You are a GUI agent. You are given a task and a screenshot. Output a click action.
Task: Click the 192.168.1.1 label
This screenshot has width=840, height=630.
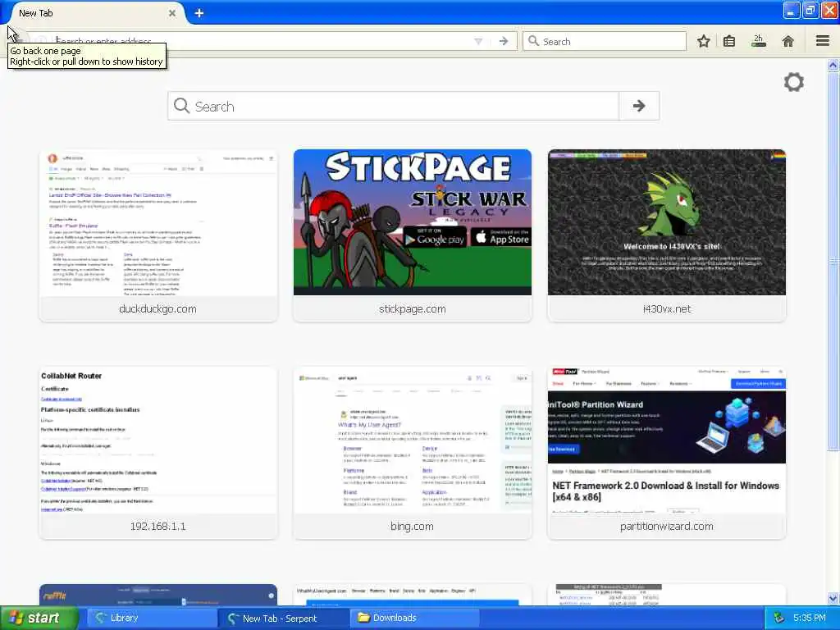point(158,527)
